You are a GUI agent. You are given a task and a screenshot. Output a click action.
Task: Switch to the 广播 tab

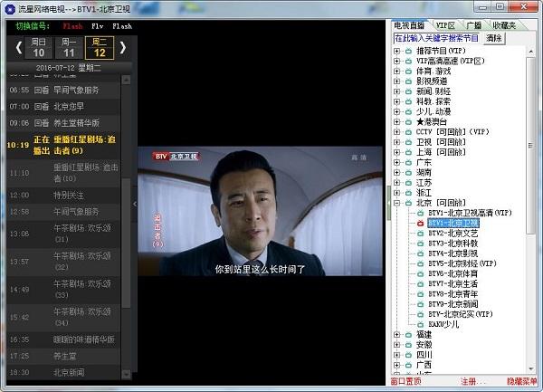473,25
